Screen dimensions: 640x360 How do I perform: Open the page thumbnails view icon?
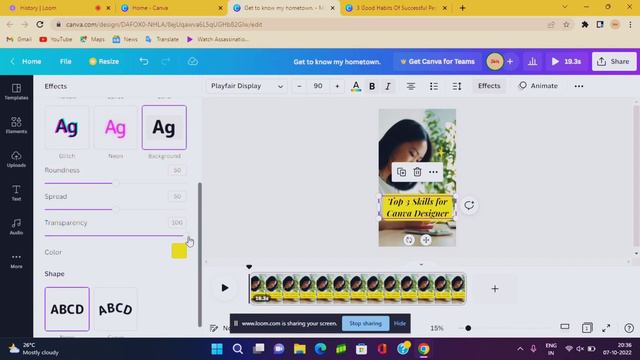565,327
